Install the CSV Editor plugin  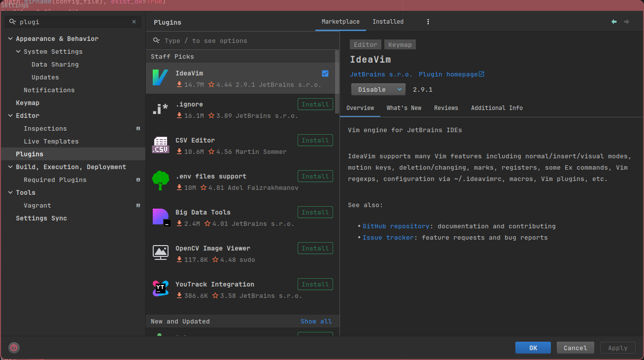click(x=315, y=140)
